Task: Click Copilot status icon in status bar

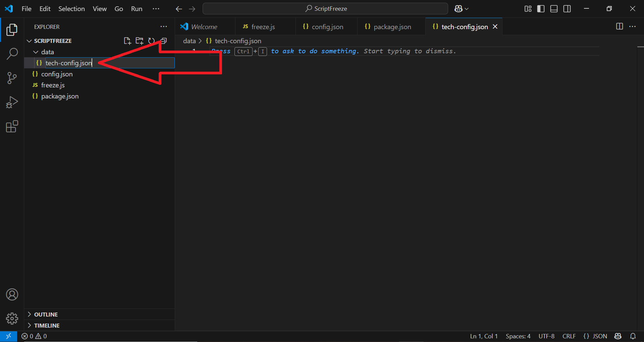Action: pyautogui.click(x=618, y=336)
